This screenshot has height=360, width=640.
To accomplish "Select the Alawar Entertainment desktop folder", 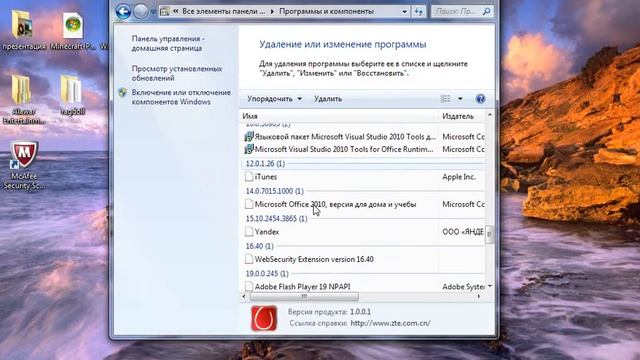I will (23, 100).
